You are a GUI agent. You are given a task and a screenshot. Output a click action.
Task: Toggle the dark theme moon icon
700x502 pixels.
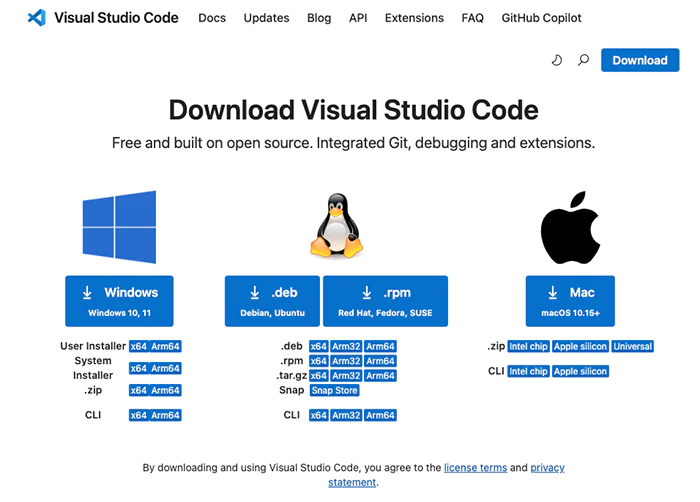(557, 60)
